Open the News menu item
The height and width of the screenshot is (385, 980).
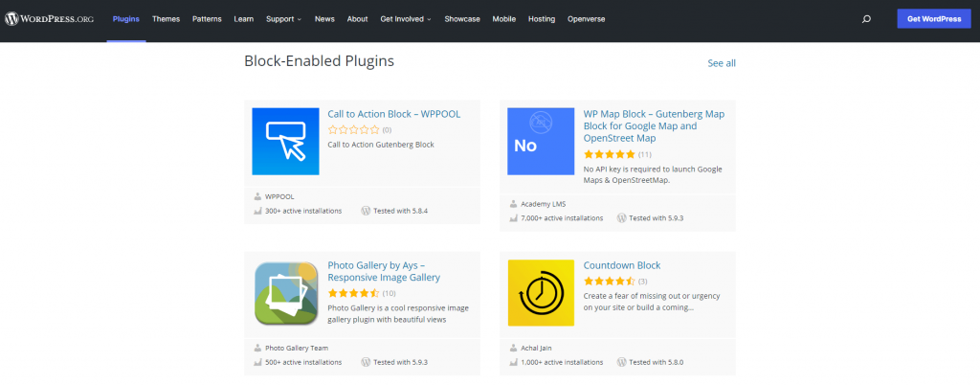point(324,19)
